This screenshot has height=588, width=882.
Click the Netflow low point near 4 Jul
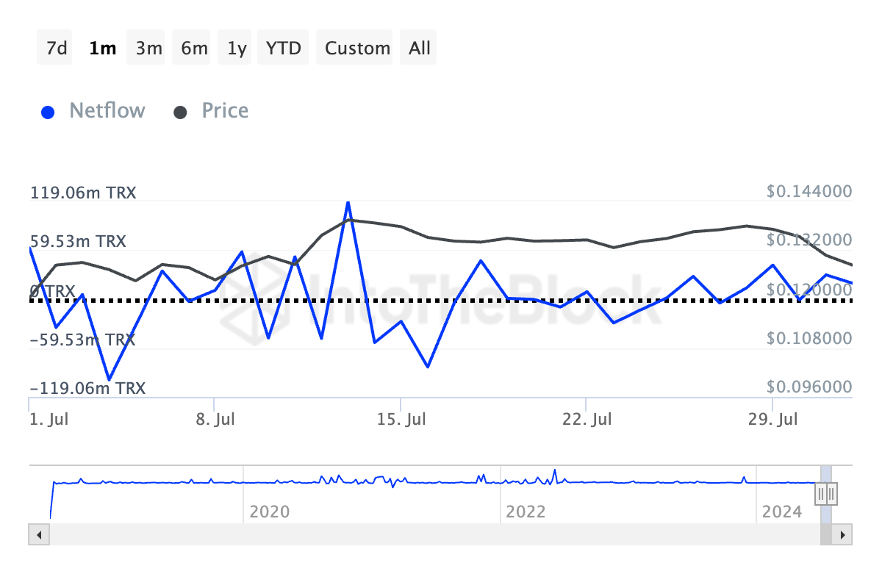(x=109, y=379)
